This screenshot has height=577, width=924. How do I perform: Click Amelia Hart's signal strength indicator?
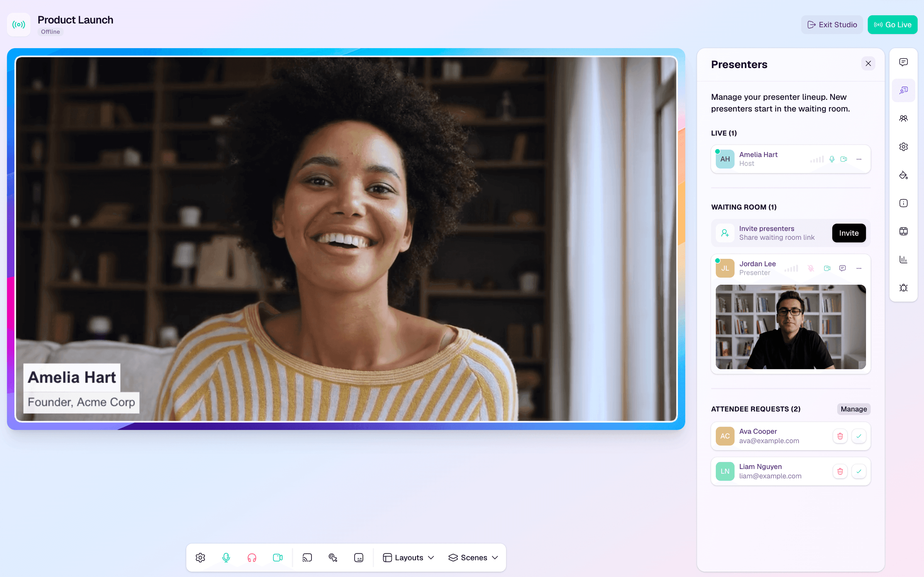(x=817, y=159)
